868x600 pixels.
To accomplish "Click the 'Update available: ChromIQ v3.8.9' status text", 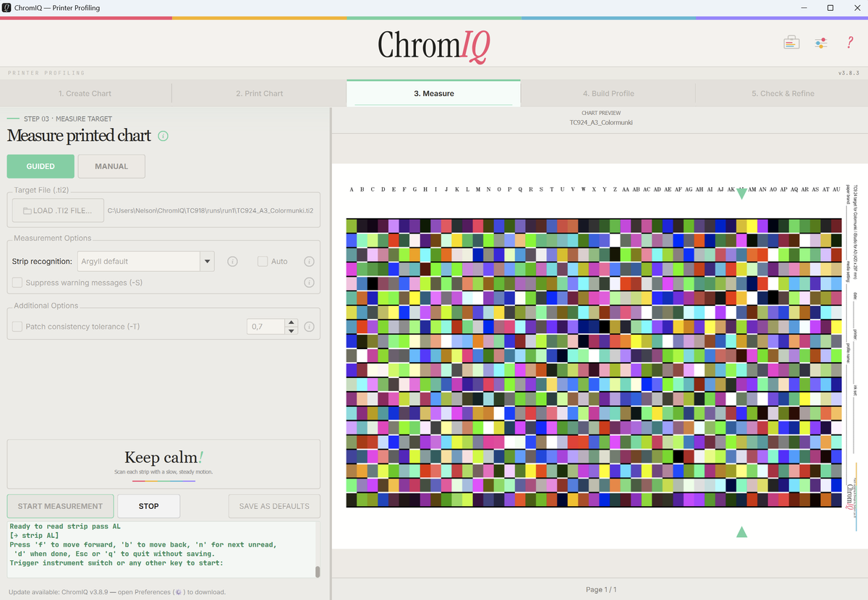I will pos(116,592).
